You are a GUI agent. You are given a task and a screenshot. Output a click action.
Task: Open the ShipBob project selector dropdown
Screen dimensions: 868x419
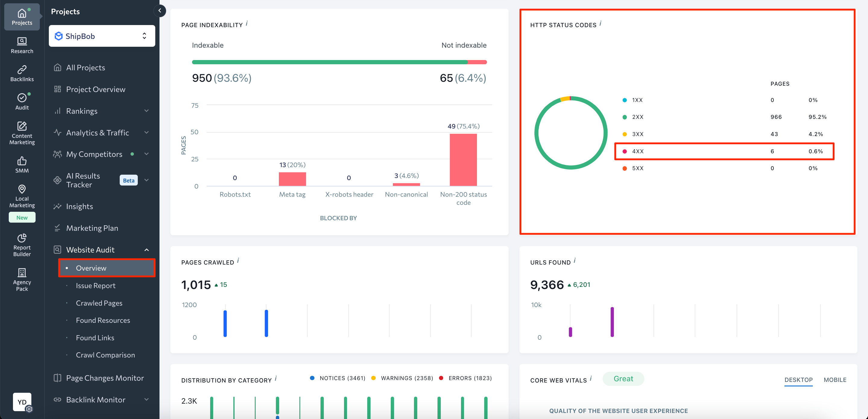click(102, 36)
